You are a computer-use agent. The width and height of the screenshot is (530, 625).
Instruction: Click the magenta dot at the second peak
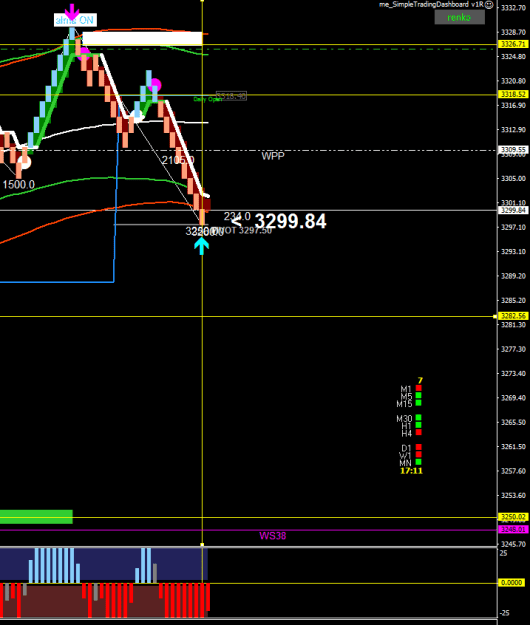[155, 85]
